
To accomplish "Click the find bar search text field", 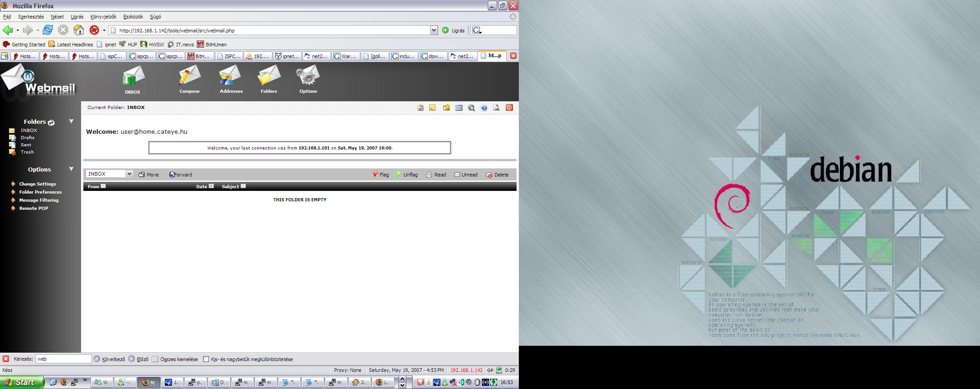I will pos(64,359).
